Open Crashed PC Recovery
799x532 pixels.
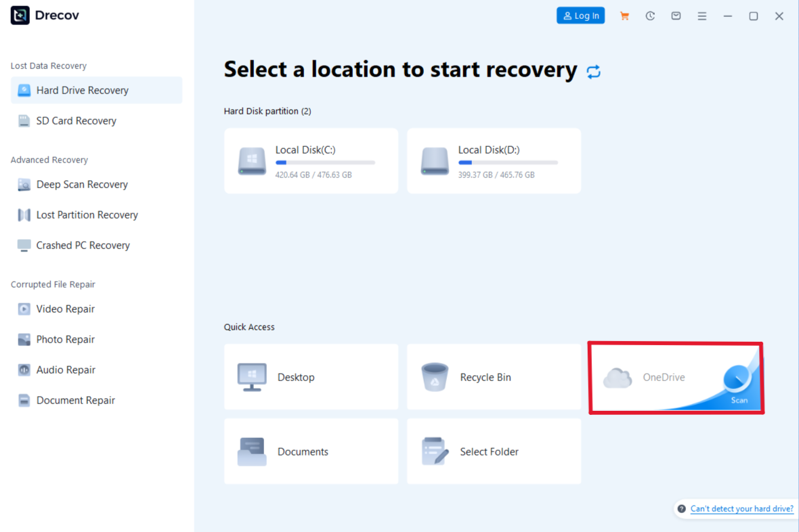click(x=83, y=245)
